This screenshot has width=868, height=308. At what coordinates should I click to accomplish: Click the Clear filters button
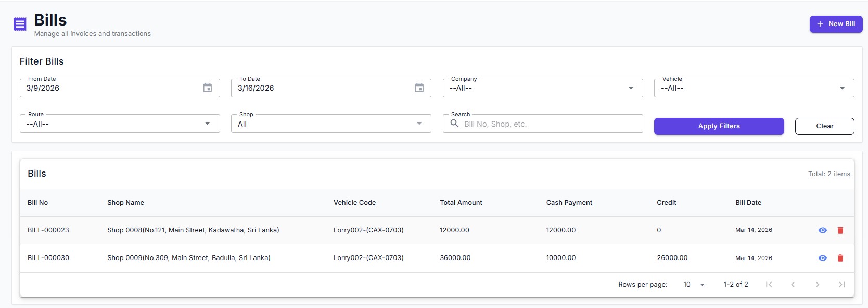pyautogui.click(x=824, y=126)
